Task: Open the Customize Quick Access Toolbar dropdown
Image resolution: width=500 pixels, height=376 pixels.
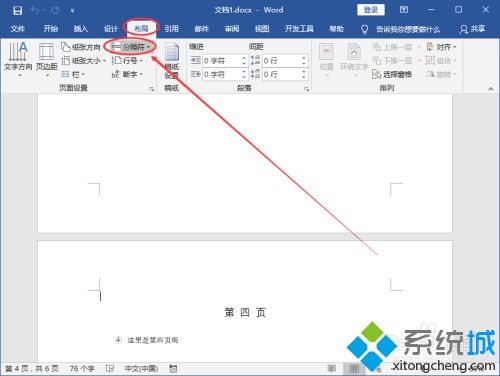Action: [72, 11]
